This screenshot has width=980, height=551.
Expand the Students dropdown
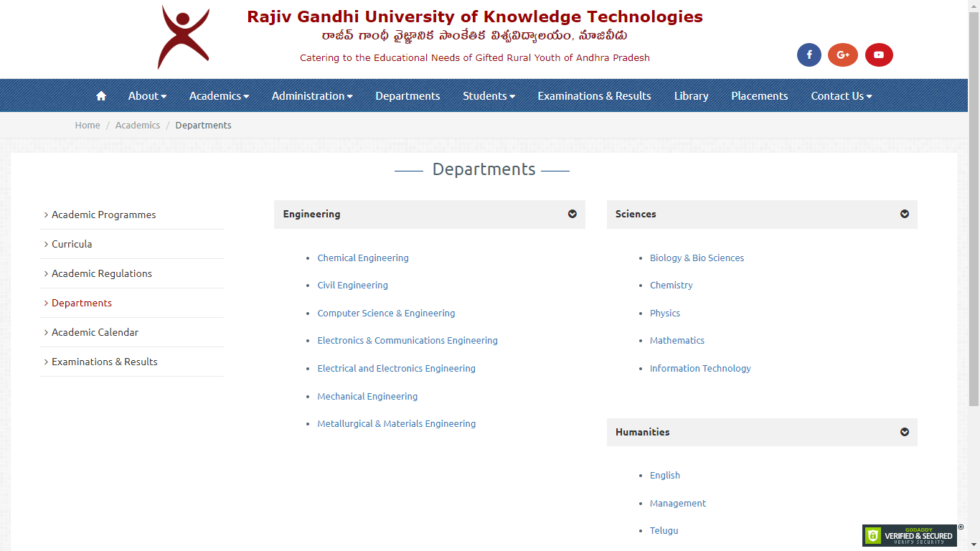(489, 95)
